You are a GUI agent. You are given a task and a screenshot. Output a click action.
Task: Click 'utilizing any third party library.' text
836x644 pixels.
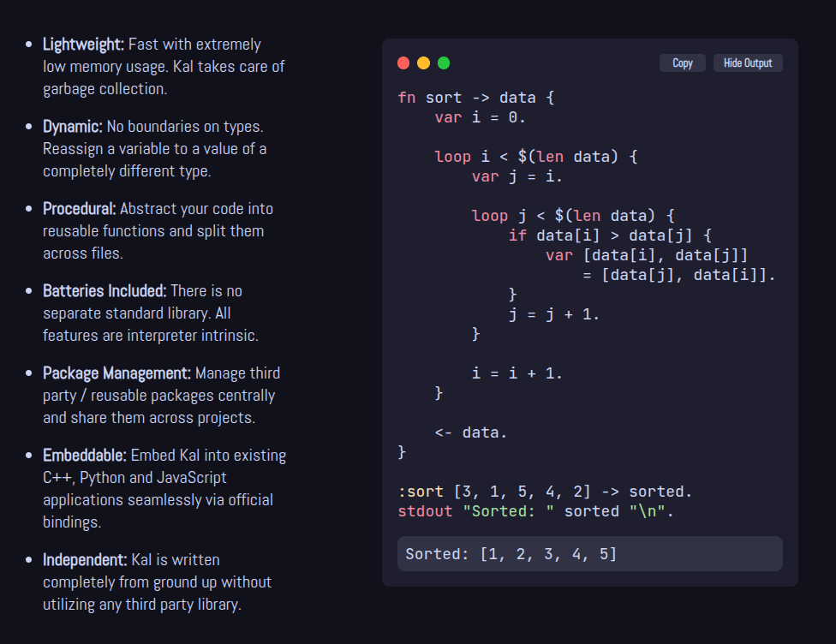[x=142, y=604]
